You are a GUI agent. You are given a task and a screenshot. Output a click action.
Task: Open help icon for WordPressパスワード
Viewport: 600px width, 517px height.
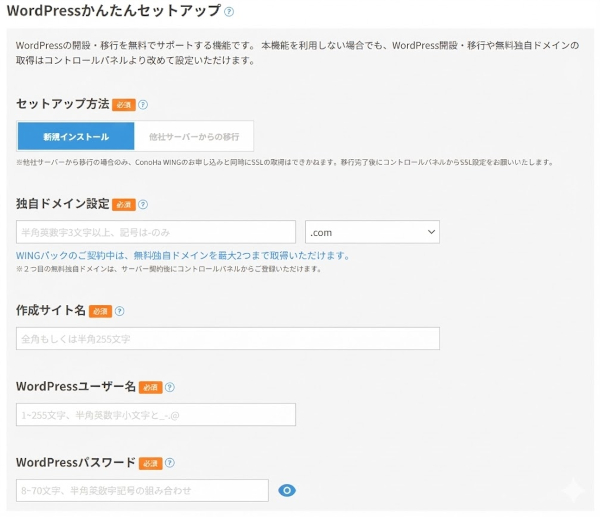coord(170,463)
